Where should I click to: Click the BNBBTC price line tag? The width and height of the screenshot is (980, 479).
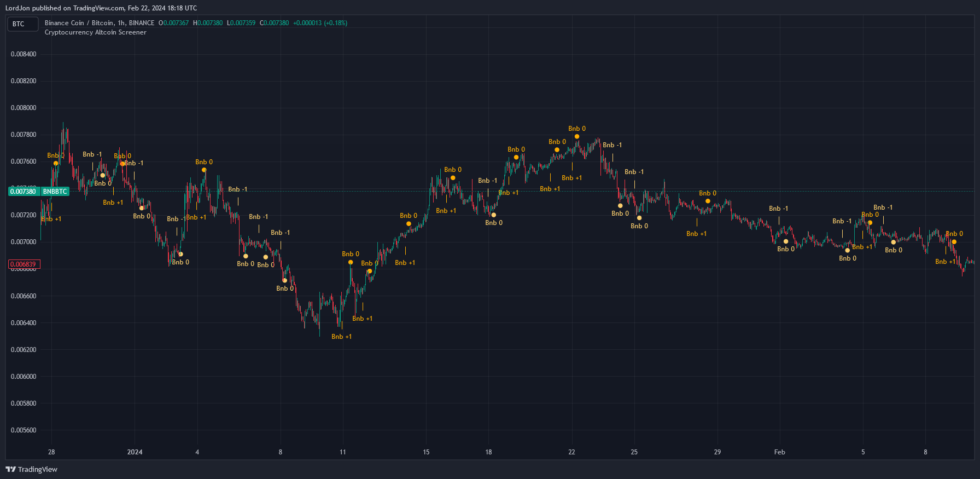pos(55,192)
